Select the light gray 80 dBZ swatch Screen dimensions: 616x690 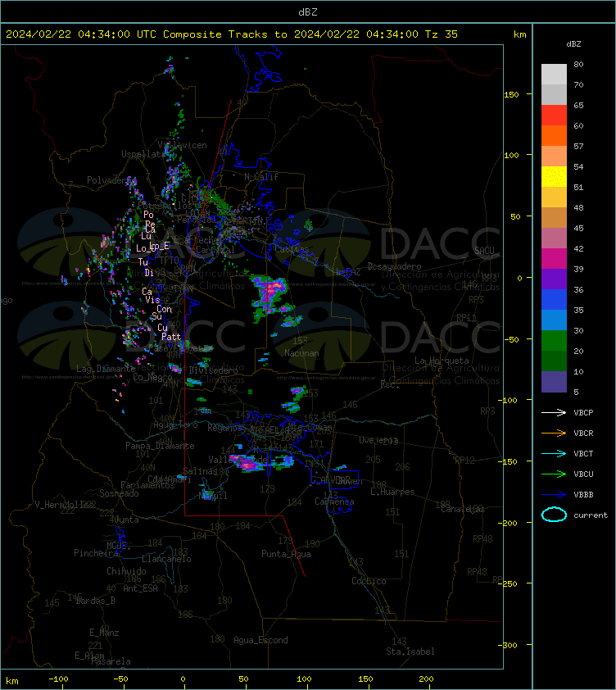(554, 74)
